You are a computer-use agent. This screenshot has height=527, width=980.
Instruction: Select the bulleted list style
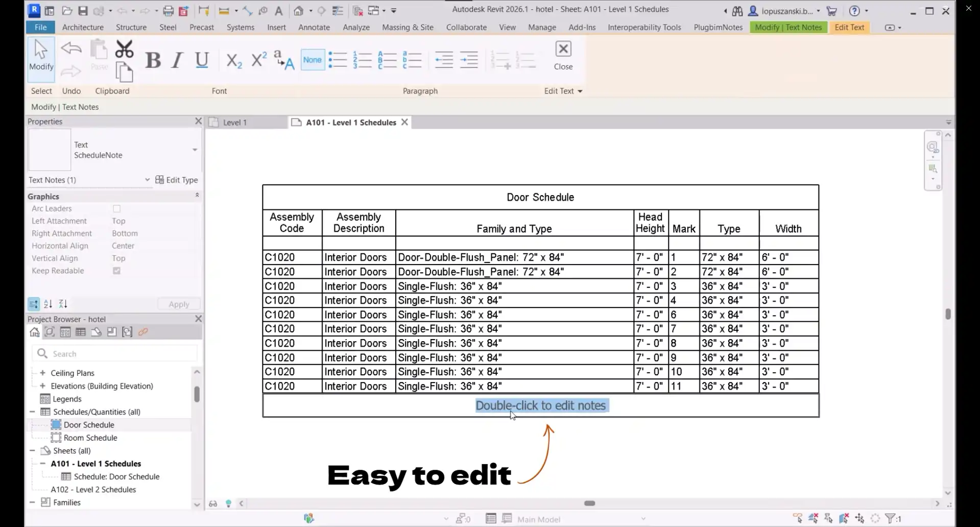(338, 60)
